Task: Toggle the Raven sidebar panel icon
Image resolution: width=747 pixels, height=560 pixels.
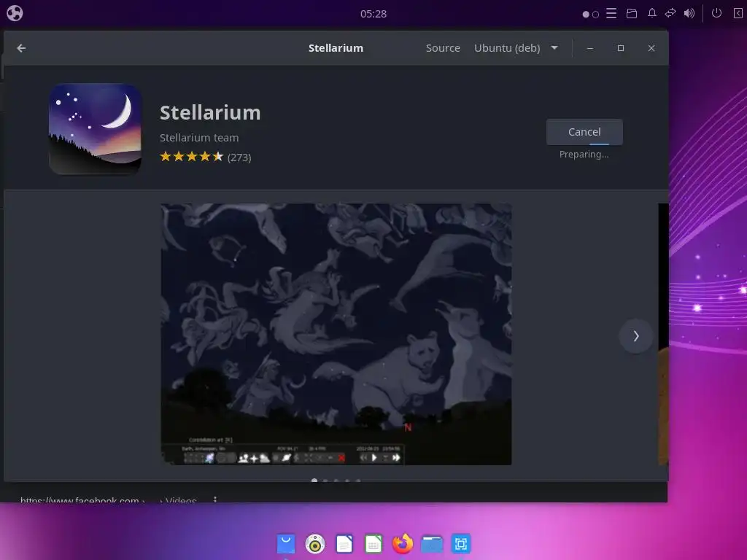Action: (x=738, y=13)
